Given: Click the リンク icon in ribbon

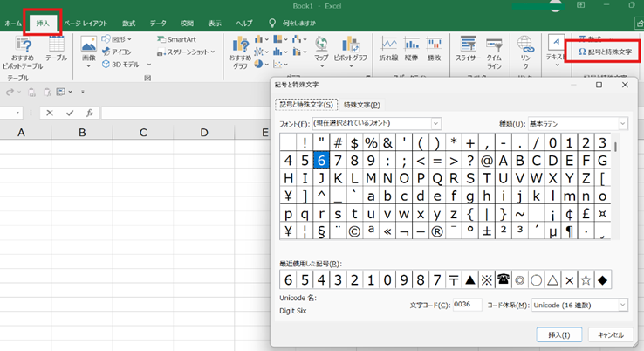Looking at the screenshot, I should click(x=525, y=49).
